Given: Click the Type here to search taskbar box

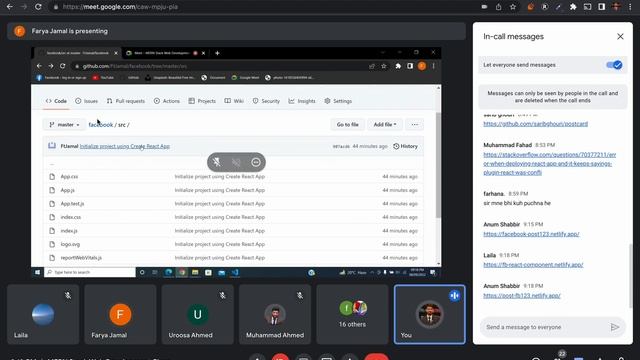Looking at the screenshot, I should click(x=90, y=272).
